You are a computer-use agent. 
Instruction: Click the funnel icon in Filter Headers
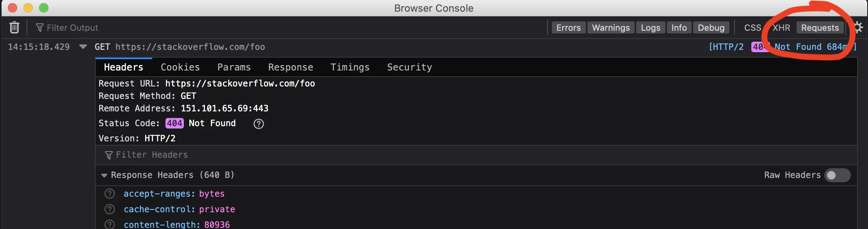tap(108, 155)
